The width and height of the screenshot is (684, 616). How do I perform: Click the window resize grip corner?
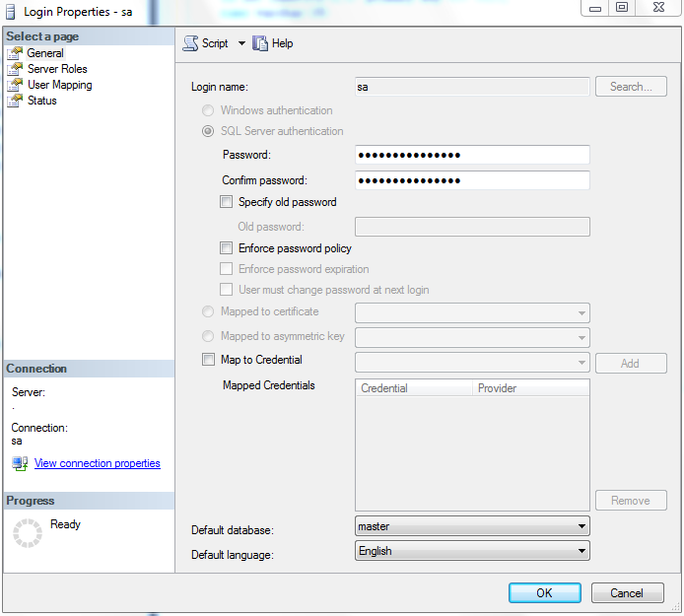(676, 607)
